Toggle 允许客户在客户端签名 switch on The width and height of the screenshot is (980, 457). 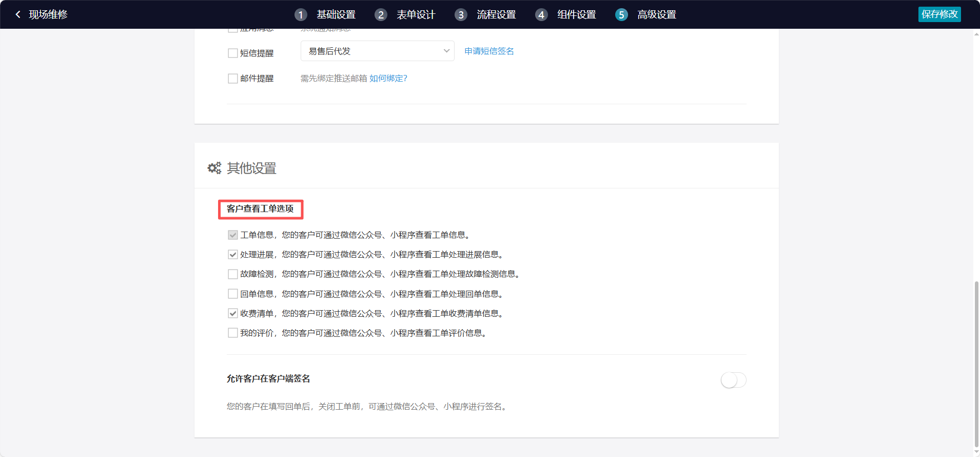733,380
